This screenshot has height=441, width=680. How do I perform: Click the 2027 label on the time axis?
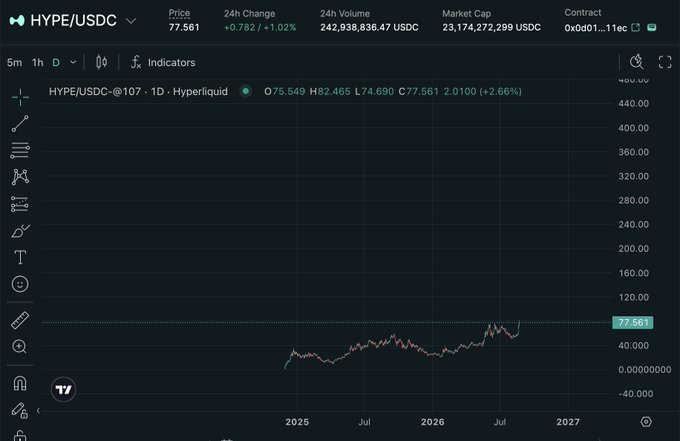(x=568, y=422)
